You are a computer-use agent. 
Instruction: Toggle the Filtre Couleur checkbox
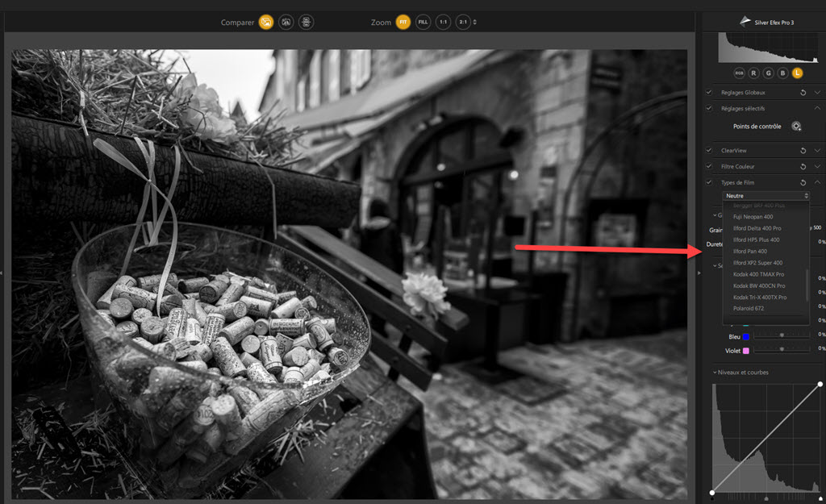click(709, 166)
